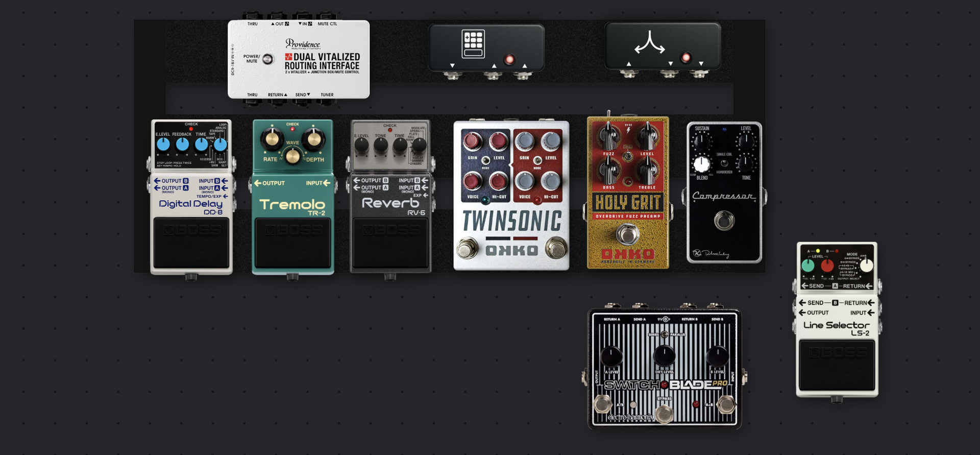Click the white BLEND knob on the Compressor

click(x=702, y=164)
